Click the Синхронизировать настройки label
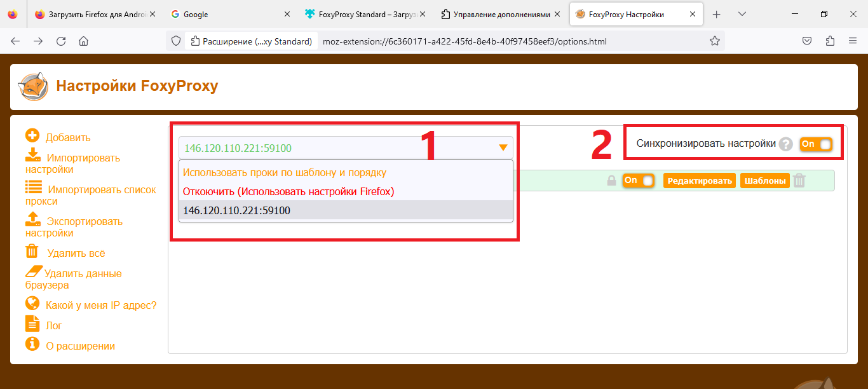Screen dimensions: 868x389 pyautogui.click(x=706, y=144)
